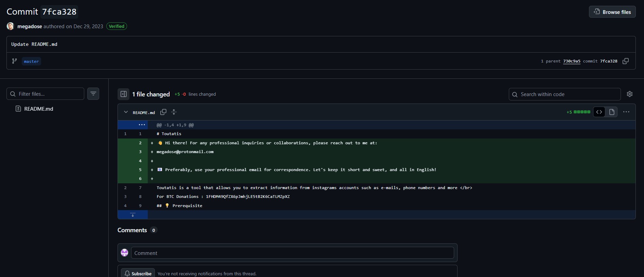The width and height of the screenshot is (644, 277).
Task: Toggle the file tree sidebar
Action: tap(123, 94)
